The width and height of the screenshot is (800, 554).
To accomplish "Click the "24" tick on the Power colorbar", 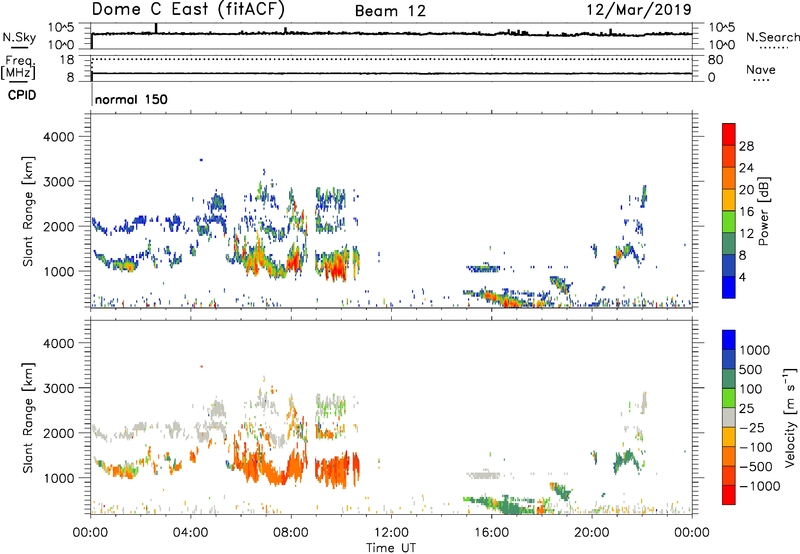I will pyautogui.click(x=746, y=168).
